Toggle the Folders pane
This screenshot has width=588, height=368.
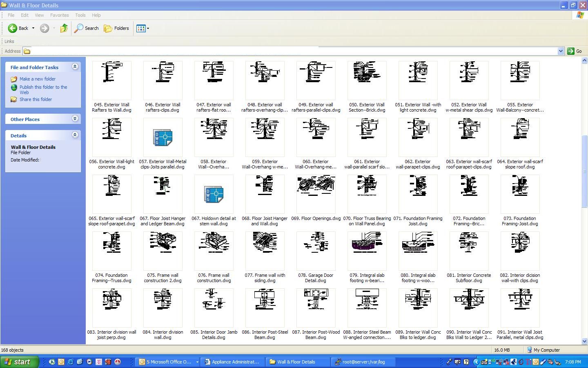116,28
